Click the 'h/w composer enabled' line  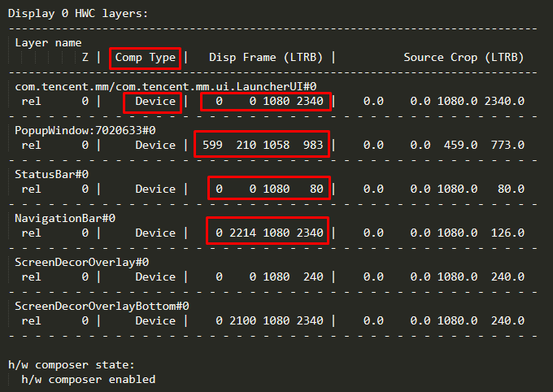[x=88, y=380]
